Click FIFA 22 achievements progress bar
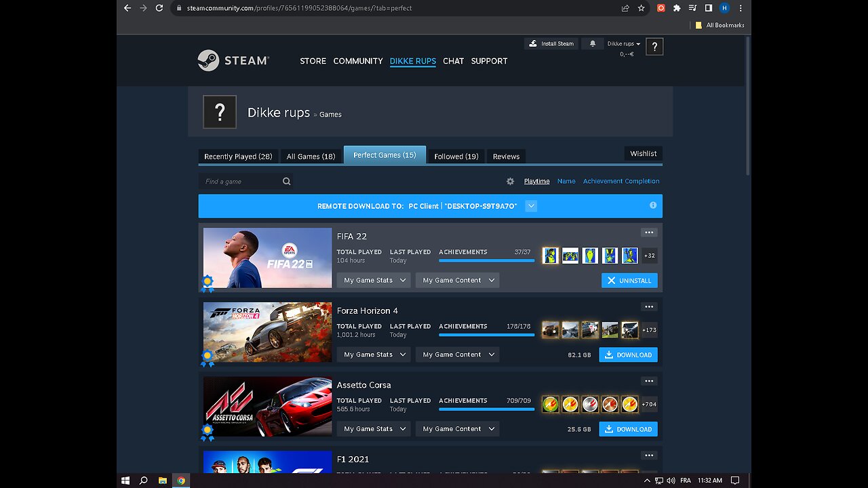868x488 pixels. [486, 261]
